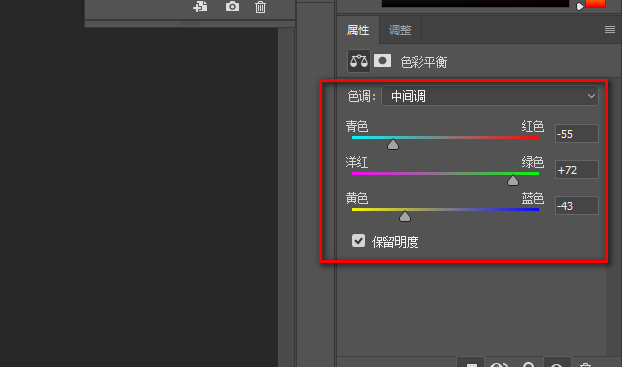
Task: Click the 色彩平衡 panel title
Action: coord(424,62)
